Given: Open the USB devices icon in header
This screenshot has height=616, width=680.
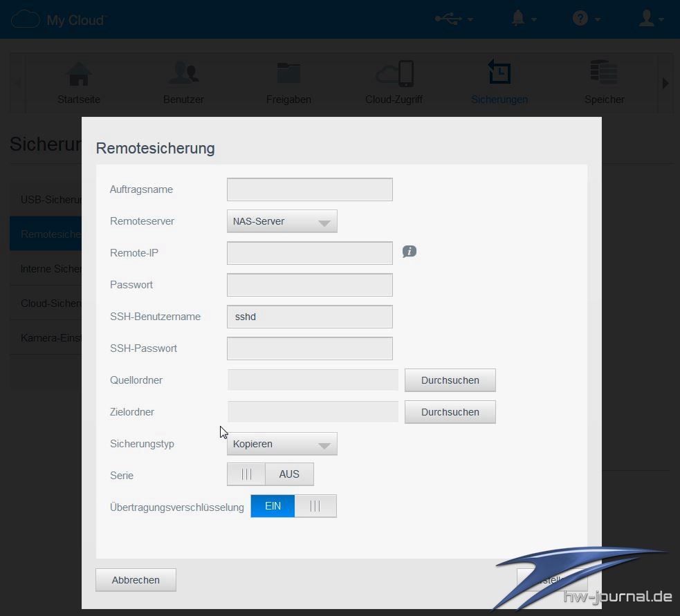Looking at the screenshot, I should pyautogui.click(x=448, y=19).
